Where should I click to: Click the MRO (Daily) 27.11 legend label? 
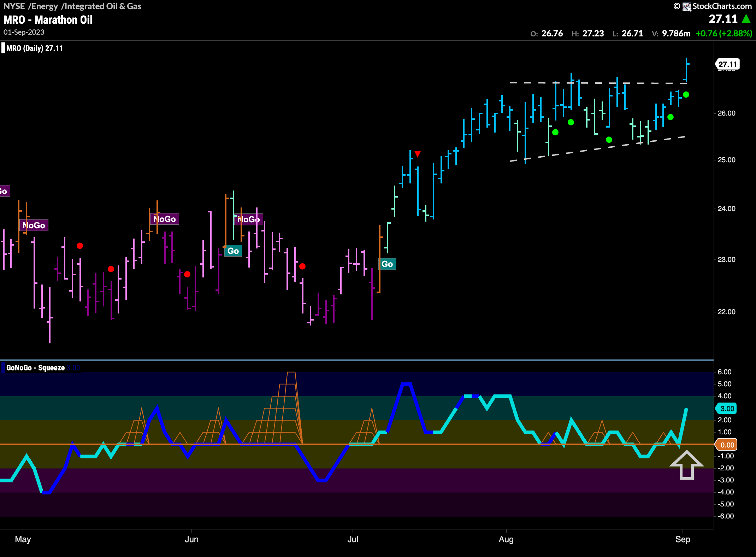point(34,48)
